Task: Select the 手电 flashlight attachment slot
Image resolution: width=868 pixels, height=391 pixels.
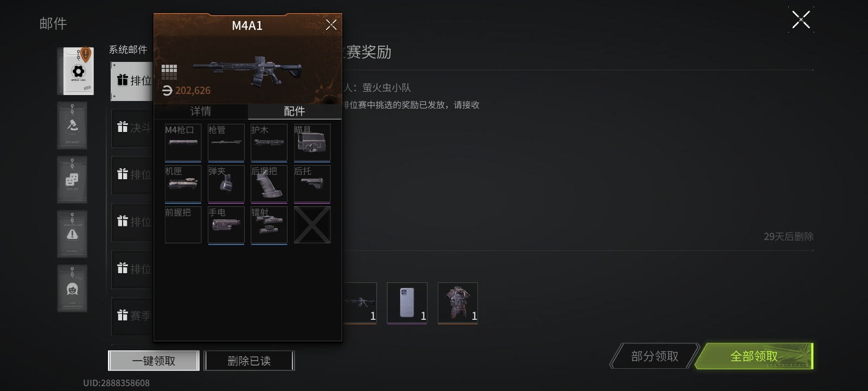Action: coord(226,225)
